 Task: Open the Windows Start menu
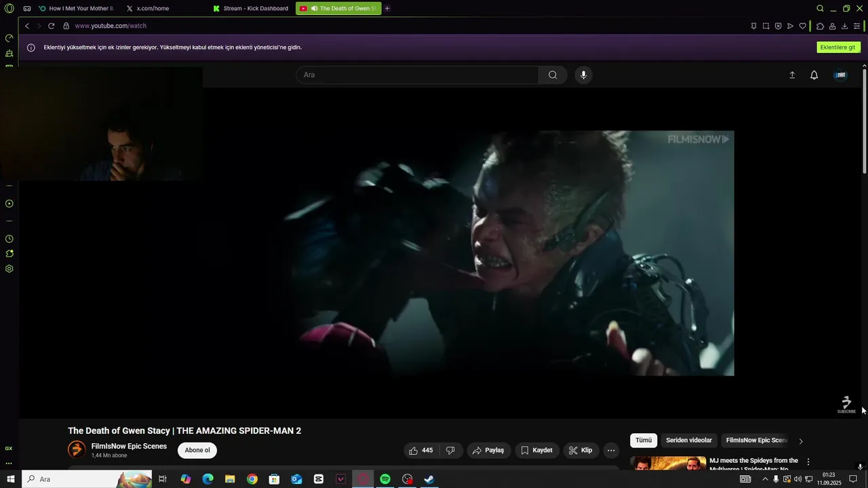10,479
